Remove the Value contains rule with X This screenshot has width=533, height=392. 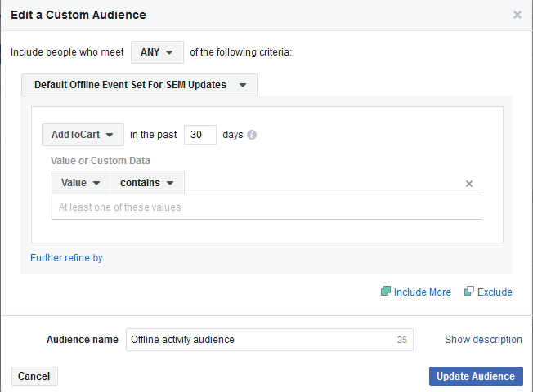[469, 184]
